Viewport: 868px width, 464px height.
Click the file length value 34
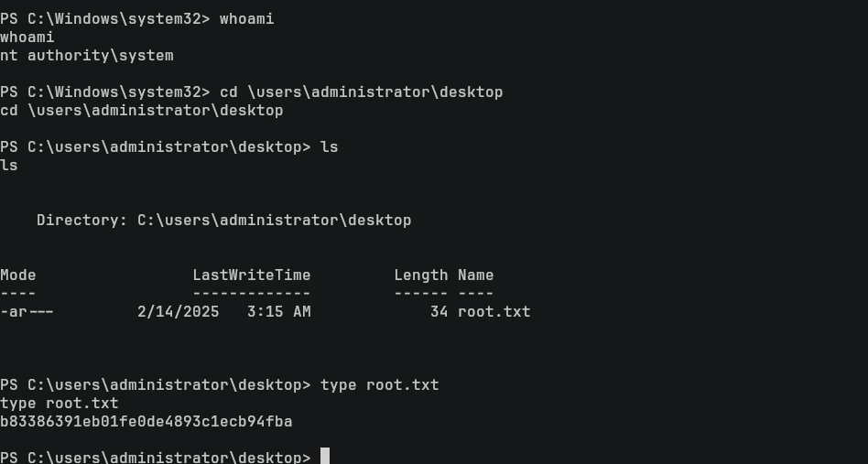(x=439, y=312)
